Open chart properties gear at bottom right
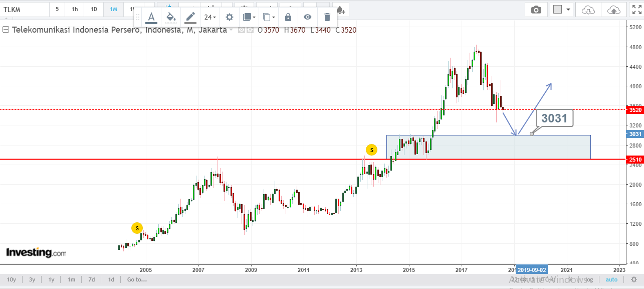644x289 pixels. [634, 279]
